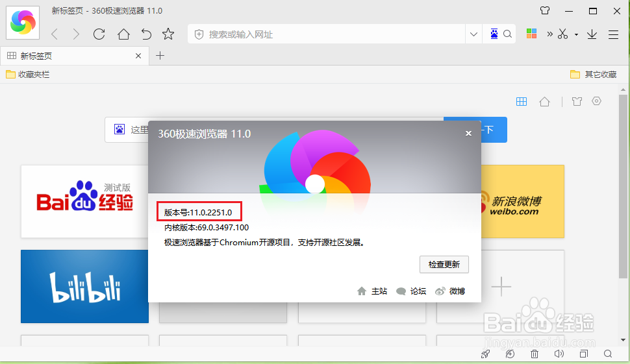This screenshot has height=364, width=630.
Task: Select Baidu paw search engine icon
Action: click(494, 34)
